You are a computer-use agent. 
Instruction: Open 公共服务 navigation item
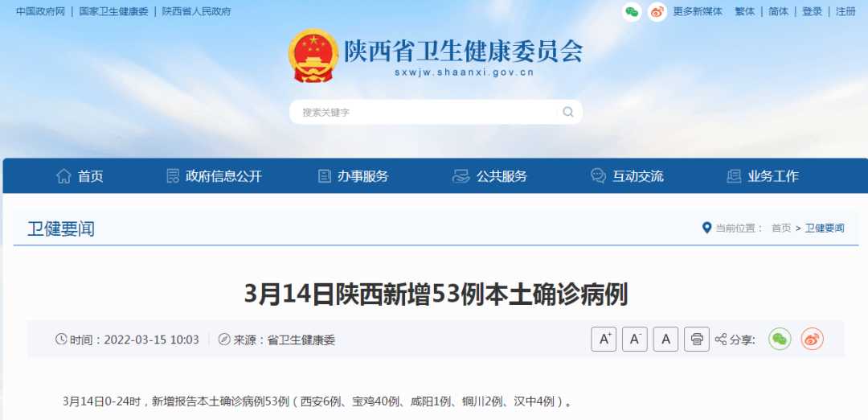(489, 176)
